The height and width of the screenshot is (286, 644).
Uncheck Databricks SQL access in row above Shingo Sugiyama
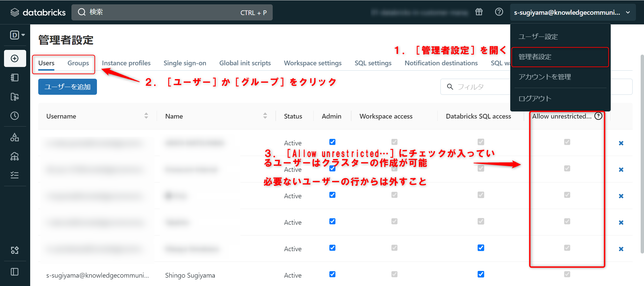tap(481, 248)
